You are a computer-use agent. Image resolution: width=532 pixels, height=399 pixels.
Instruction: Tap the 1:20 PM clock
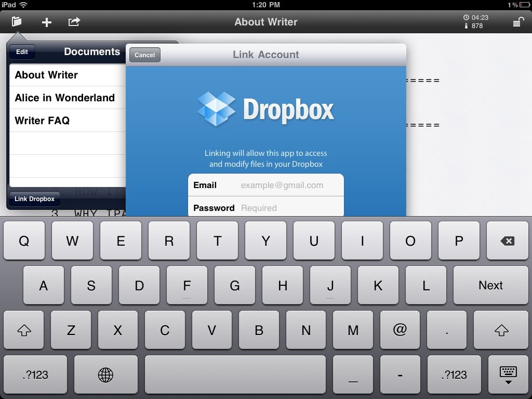tap(266, 5)
